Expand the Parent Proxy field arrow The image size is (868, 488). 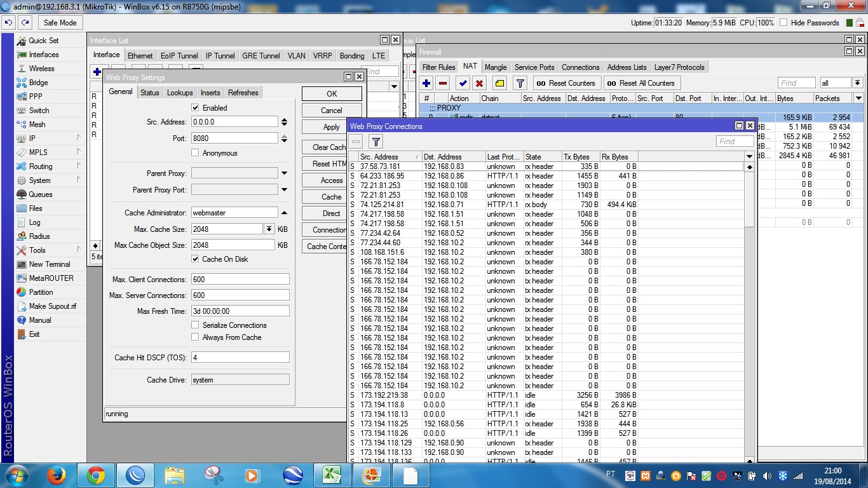(x=284, y=173)
